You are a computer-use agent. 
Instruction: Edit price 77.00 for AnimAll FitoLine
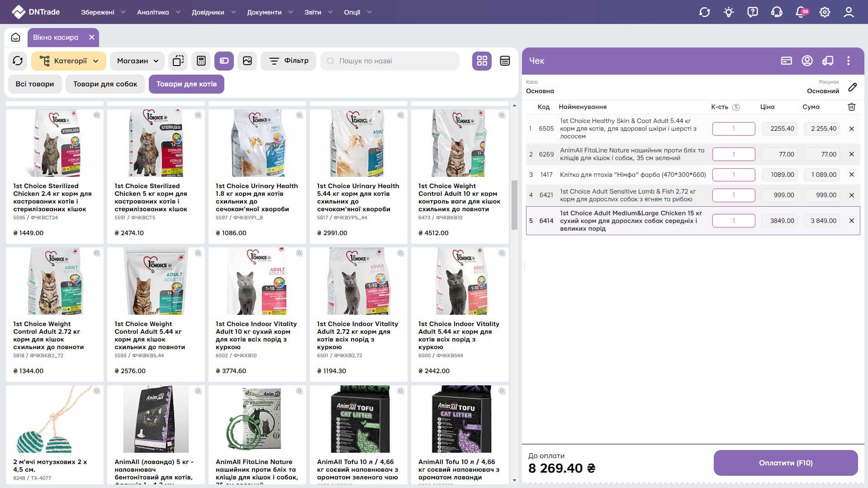[x=780, y=154]
